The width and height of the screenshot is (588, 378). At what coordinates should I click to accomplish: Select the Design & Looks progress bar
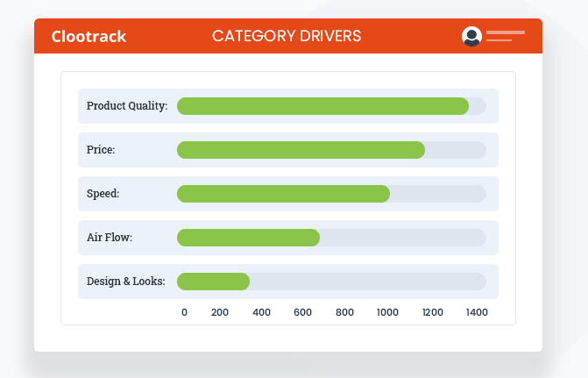(x=331, y=282)
